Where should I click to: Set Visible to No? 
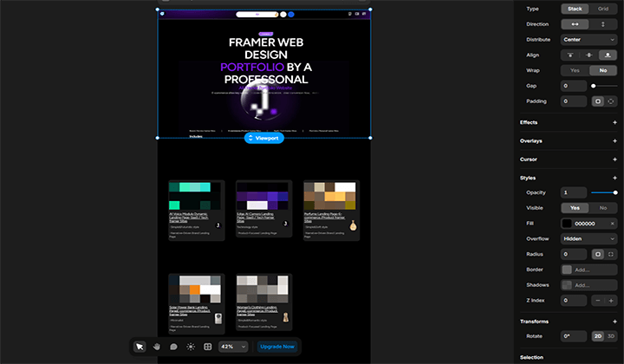(603, 208)
